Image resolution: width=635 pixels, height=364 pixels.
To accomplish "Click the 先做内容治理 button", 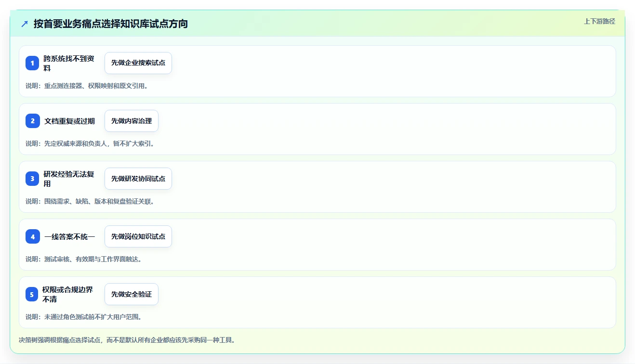I will [x=132, y=121].
